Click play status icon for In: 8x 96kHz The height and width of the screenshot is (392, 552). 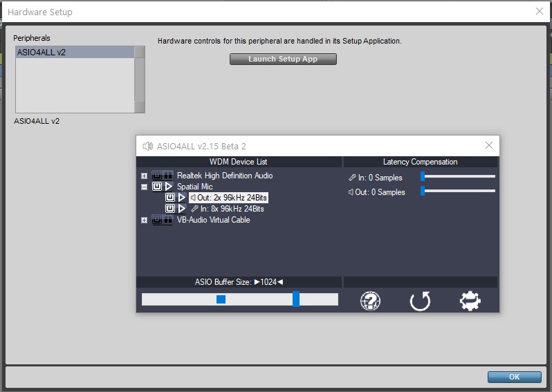(182, 209)
